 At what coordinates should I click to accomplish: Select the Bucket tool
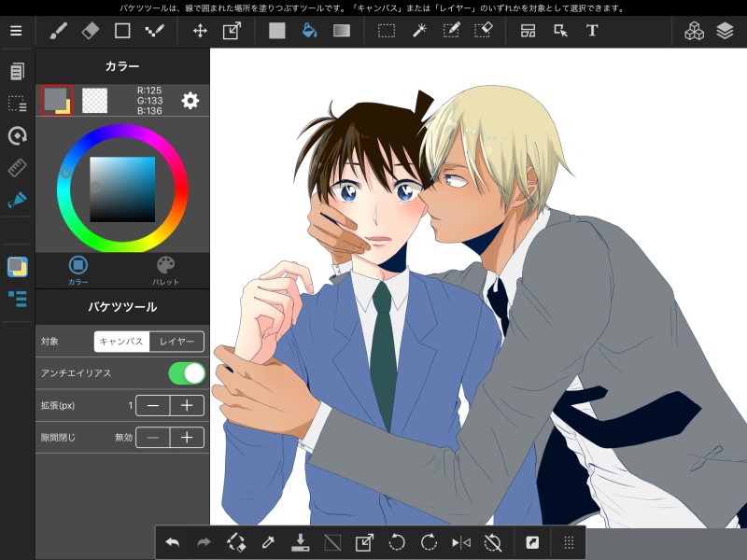point(310,31)
